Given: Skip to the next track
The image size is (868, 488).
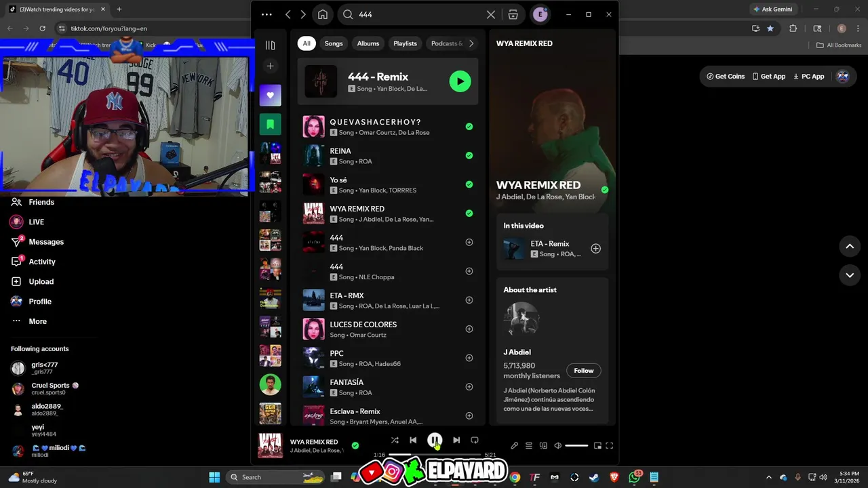Looking at the screenshot, I should 456,441.
